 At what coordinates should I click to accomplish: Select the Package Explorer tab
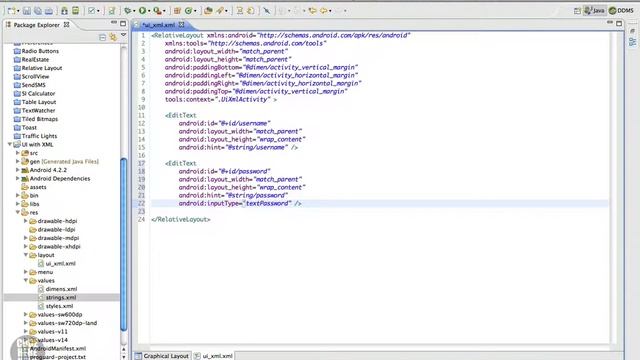coord(37,25)
